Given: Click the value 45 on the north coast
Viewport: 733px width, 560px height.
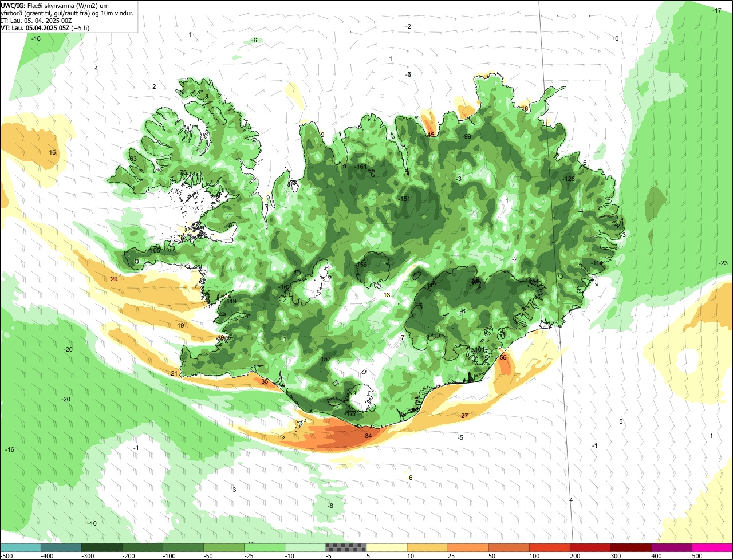Looking at the screenshot, I should pos(431,135).
